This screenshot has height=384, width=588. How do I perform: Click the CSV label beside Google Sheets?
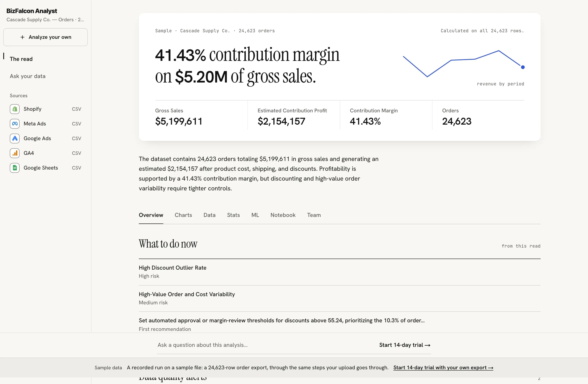(x=77, y=168)
